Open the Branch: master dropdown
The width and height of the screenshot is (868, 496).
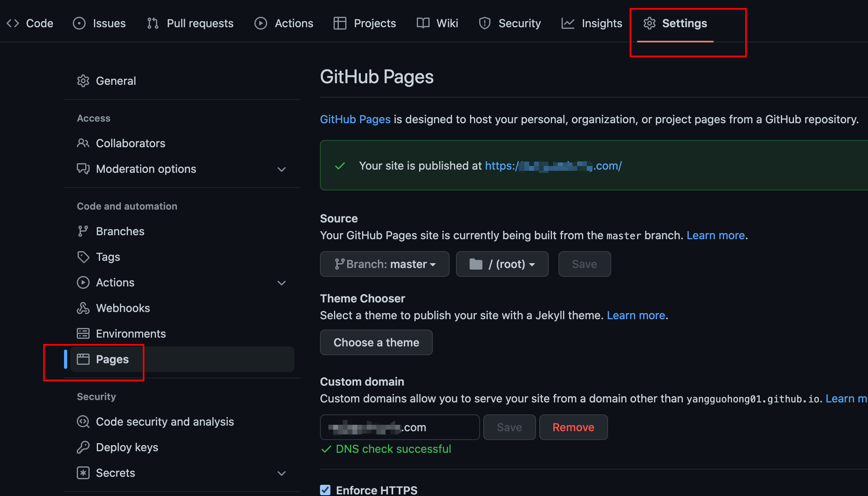pyautogui.click(x=385, y=264)
